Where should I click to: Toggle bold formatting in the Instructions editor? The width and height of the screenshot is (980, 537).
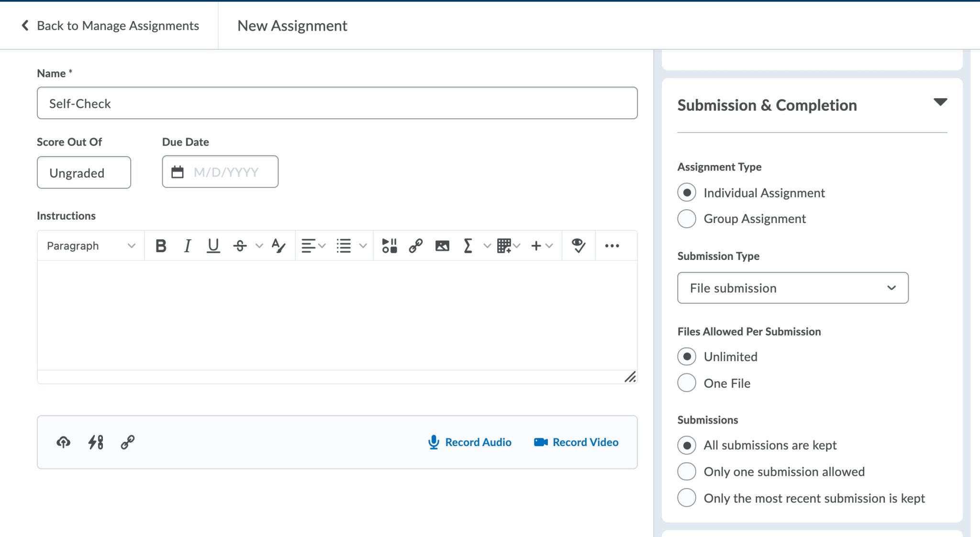click(x=161, y=246)
